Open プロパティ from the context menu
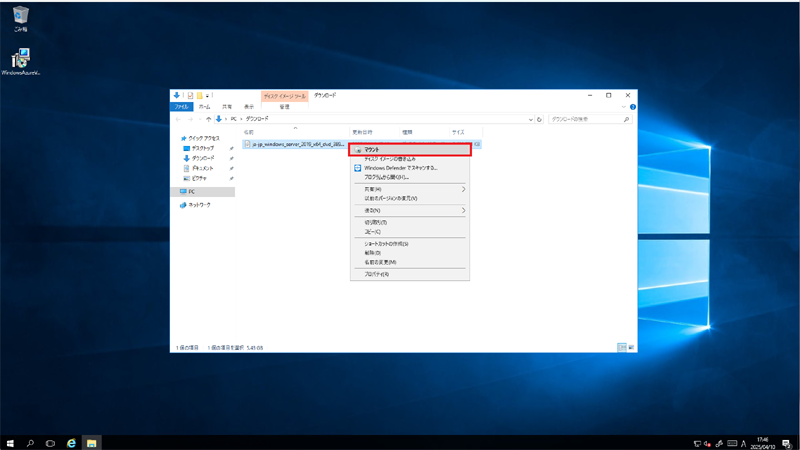 click(x=377, y=274)
